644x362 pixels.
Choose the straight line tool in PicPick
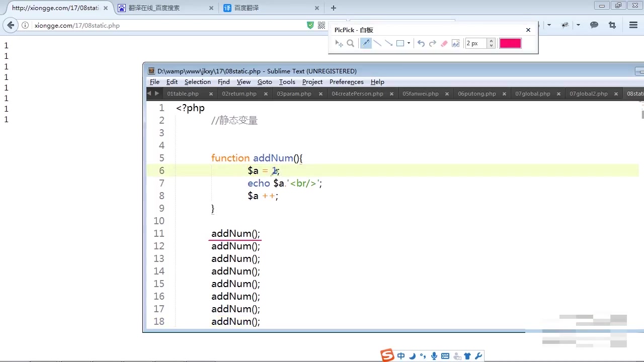pos(377,43)
